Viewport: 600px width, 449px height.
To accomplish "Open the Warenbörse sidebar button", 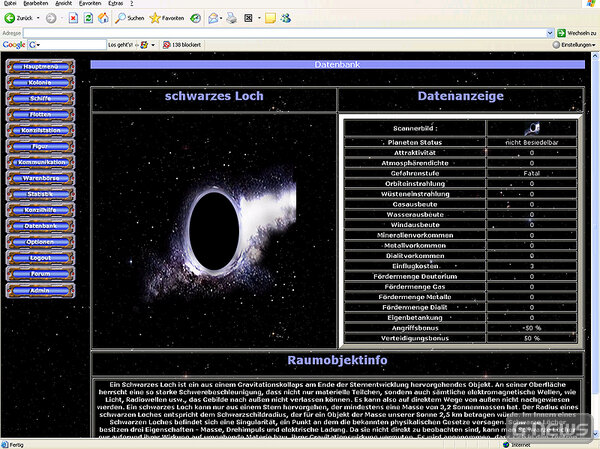I will 41,178.
